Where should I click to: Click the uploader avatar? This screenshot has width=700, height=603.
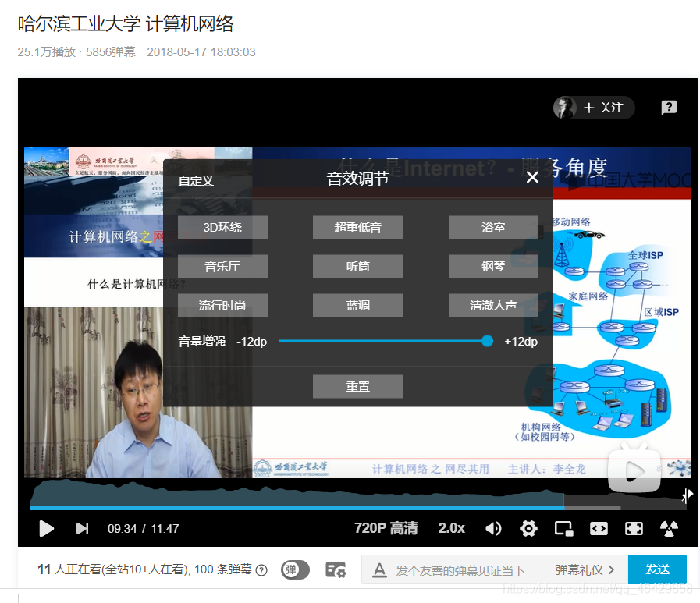pos(564,108)
